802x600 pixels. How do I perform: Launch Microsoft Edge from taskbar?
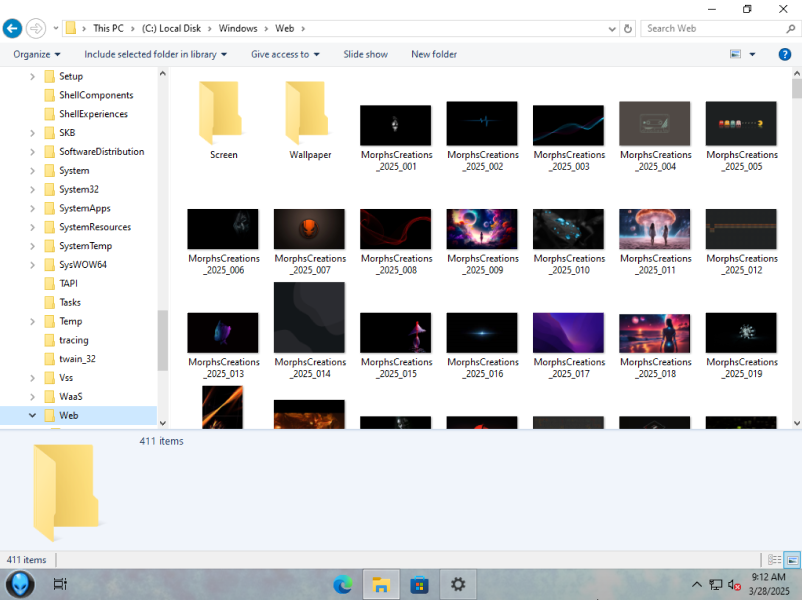(x=343, y=584)
